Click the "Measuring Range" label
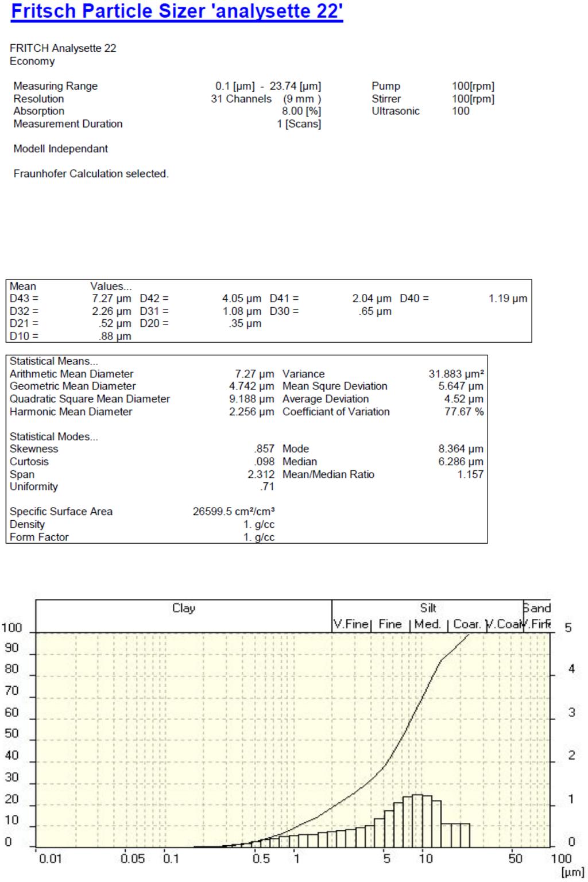 coord(56,86)
